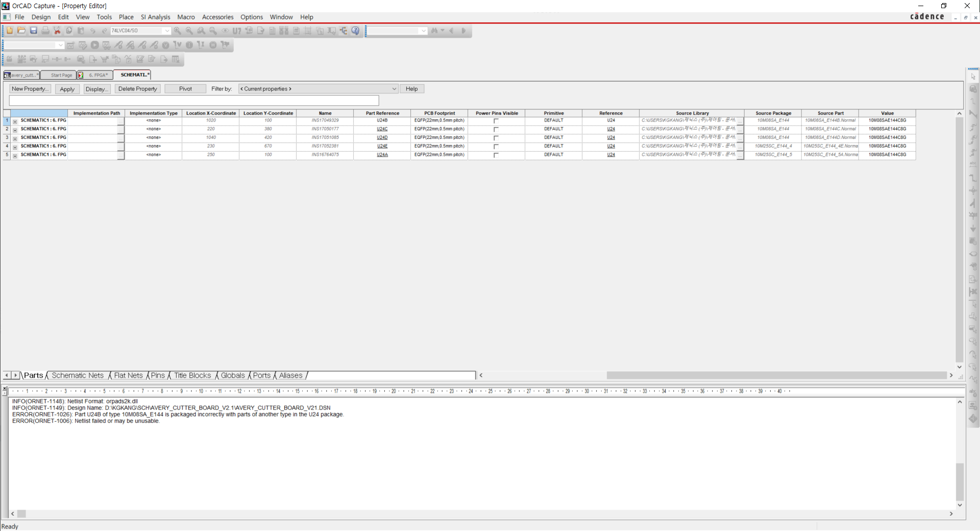Click the Apply button
Image resolution: width=980 pixels, height=531 pixels.
click(67, 89)
